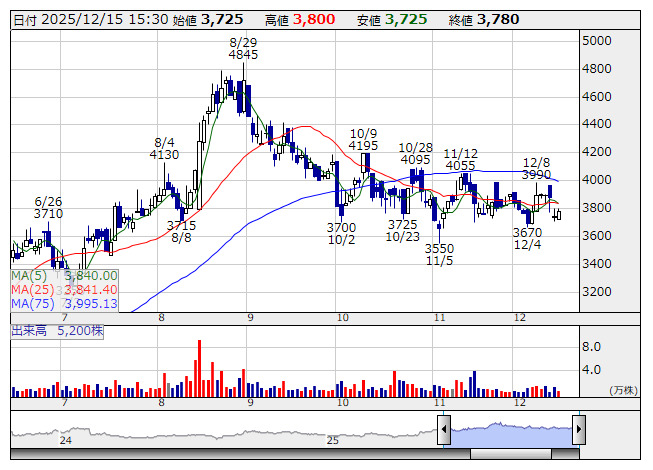
Task: Click the 4.0 volume axis label
Action: pos(591,370)
